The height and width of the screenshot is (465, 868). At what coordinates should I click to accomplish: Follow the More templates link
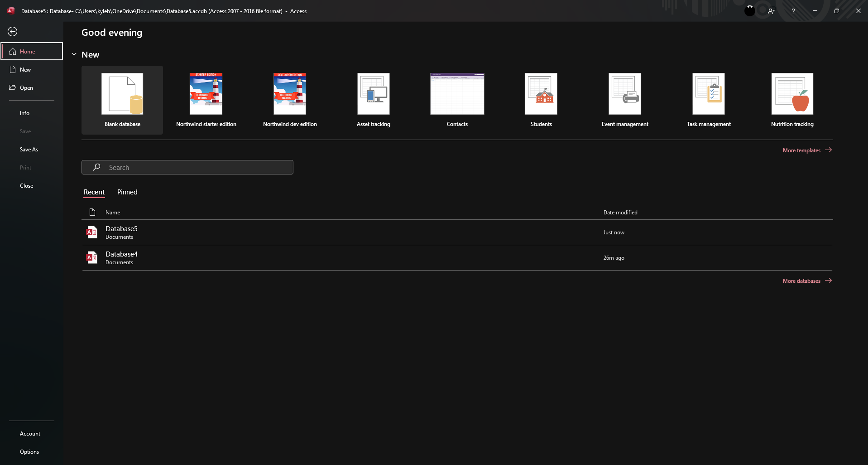(x=807, y=150)
